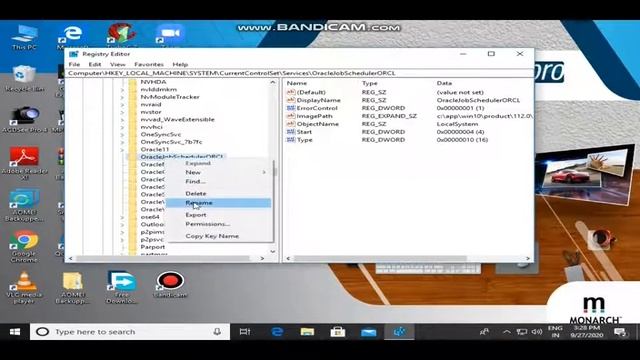
Task: Click the clock showing 3:28 PM
Action: 587,328
